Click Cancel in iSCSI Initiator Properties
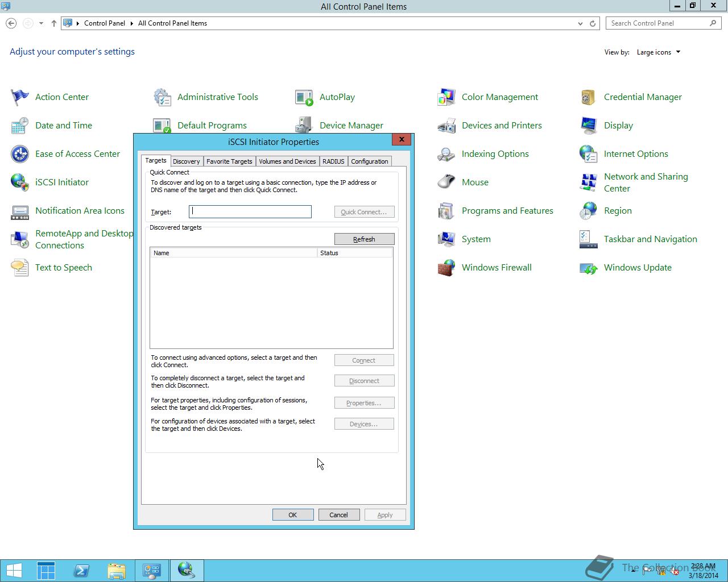This screenshot has width=728, height=582. [338, 515]
